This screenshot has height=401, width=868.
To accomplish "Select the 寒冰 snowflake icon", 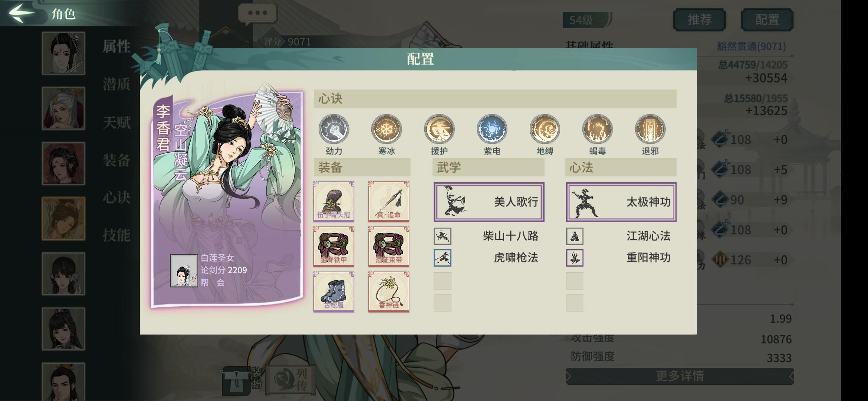I will tap(387, 129).
